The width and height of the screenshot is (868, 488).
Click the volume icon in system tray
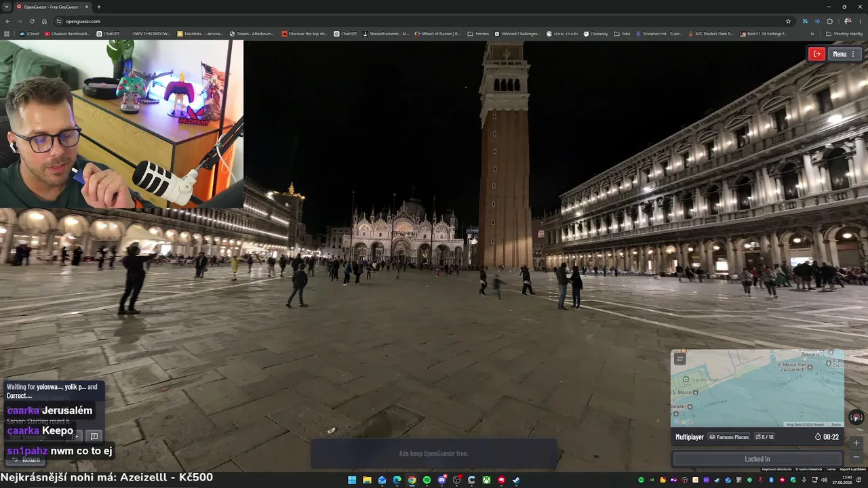coord(825,480)
